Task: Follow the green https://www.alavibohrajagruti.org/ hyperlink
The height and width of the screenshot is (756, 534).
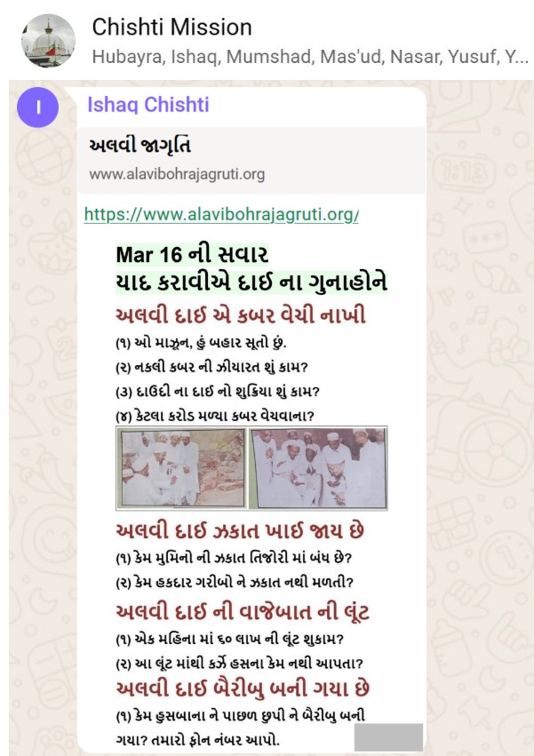Action: click(x=221, y=214)
